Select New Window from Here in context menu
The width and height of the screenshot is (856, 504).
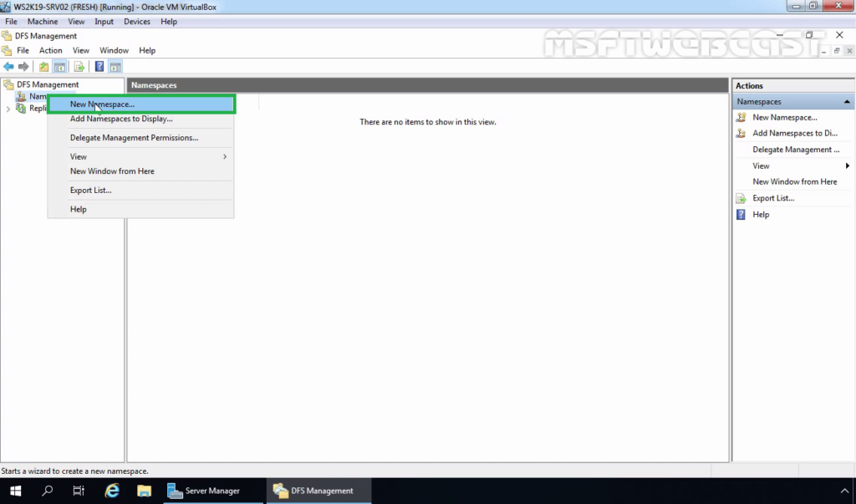point(140,171)
